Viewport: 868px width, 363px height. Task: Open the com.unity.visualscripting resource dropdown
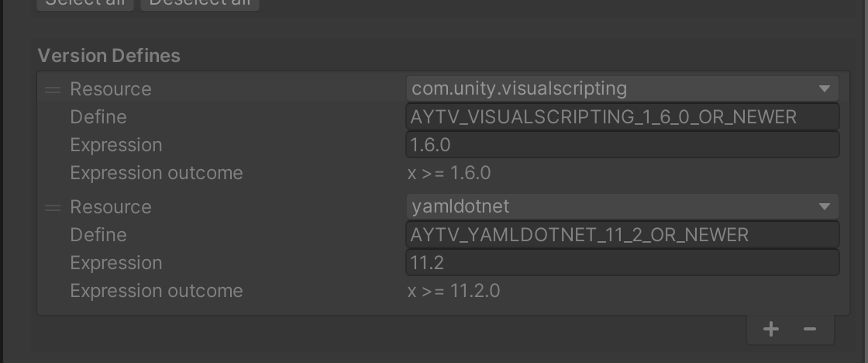[x=612, y=89]
